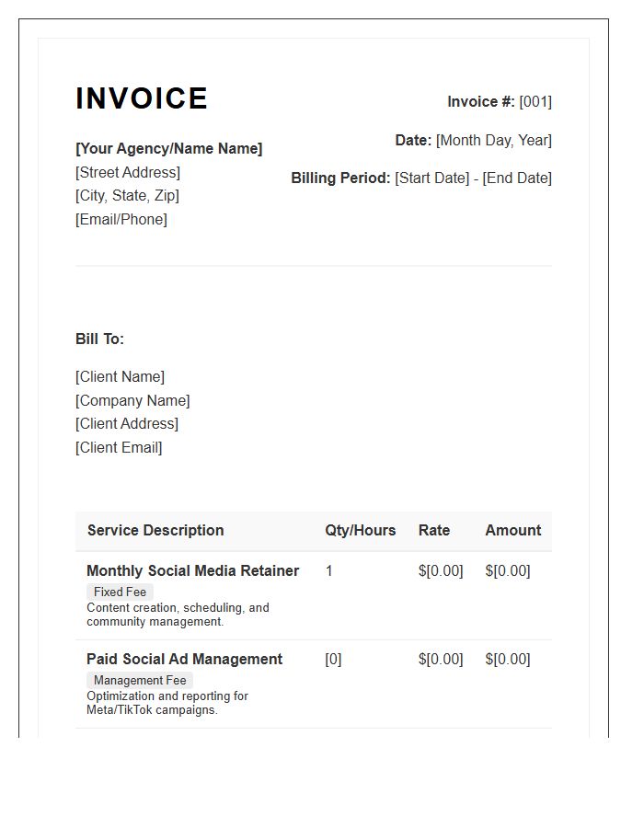Select the [Start Date] - [End Date] placeholder
The width and height of the screenshot is (644, 828).
[x=473, y=178]
